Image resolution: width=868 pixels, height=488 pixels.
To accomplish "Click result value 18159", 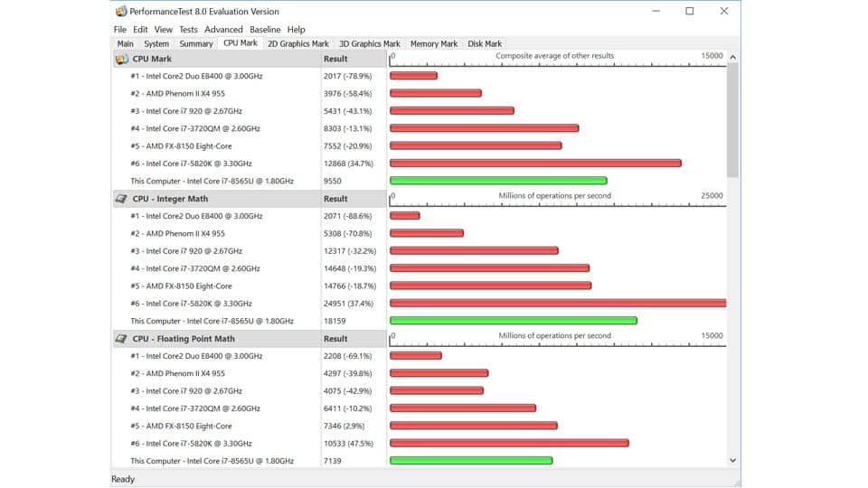I will (335, 321).
